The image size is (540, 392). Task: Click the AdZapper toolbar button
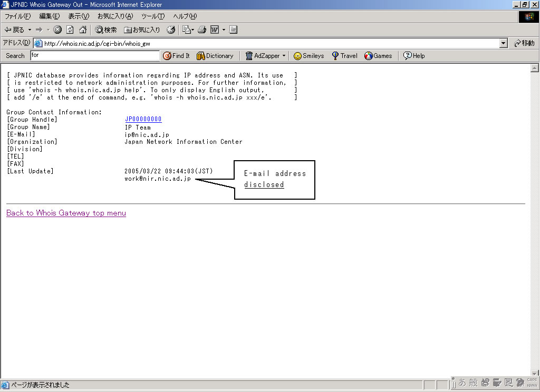point(263,56)
